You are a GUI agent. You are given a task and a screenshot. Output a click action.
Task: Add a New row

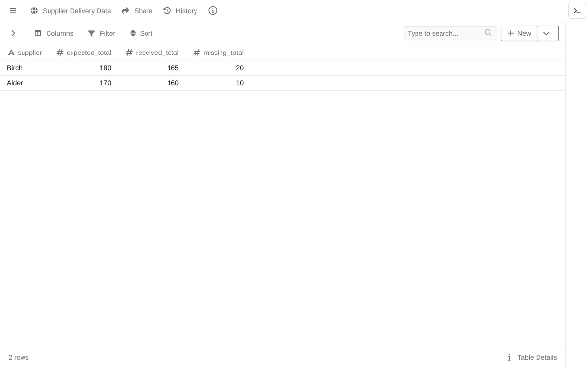pyautogui.click(x=519, y=33)
